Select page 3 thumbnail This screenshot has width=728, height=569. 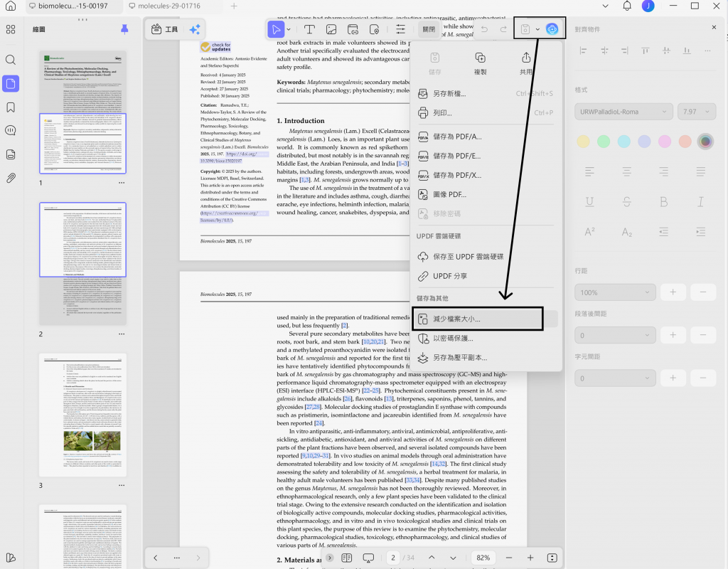82,415
